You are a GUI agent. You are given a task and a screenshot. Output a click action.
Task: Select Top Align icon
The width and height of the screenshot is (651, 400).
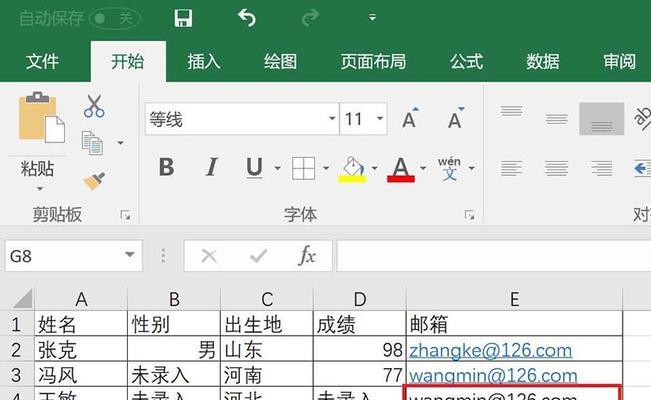[512, 111]
